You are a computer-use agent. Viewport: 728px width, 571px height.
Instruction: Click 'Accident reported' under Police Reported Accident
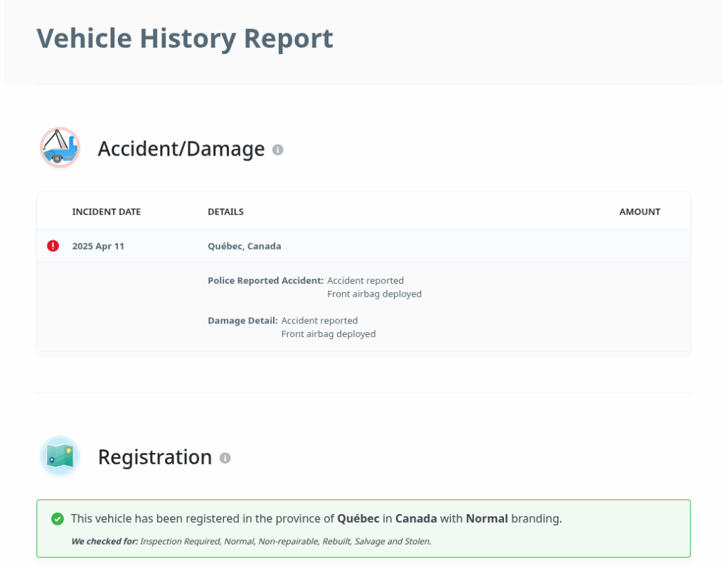pos(365,281)
